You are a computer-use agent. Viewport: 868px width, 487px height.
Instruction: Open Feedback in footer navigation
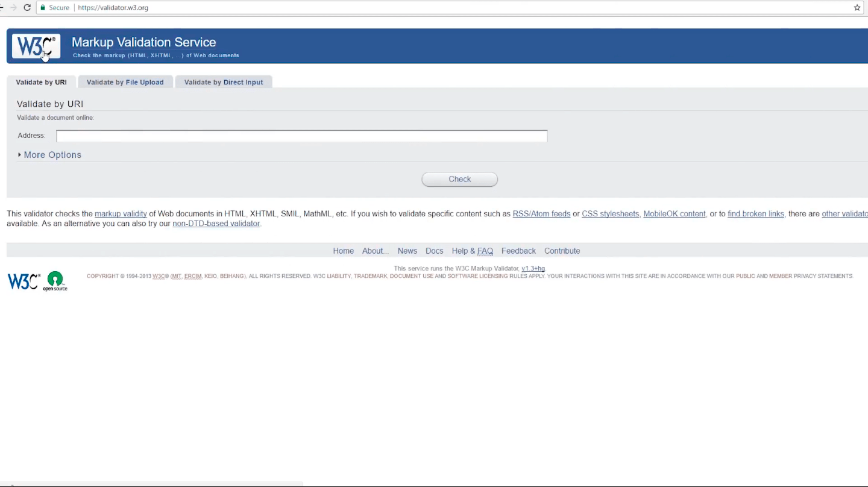pos(518,251)
